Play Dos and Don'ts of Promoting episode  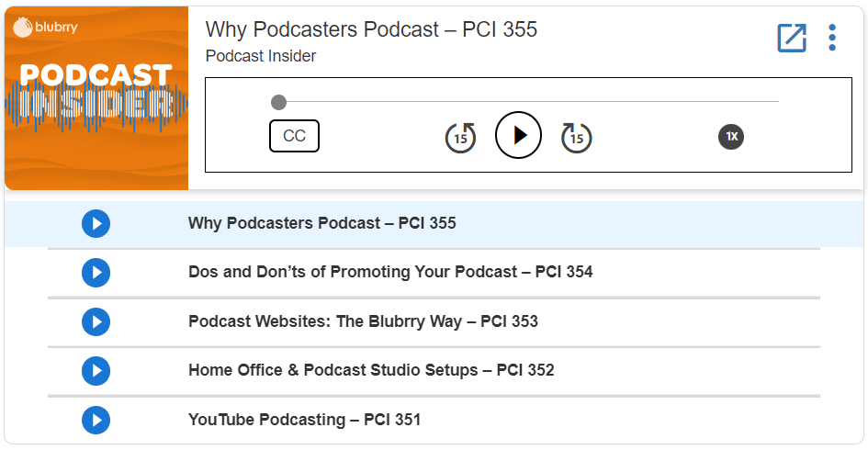point(96,273)
